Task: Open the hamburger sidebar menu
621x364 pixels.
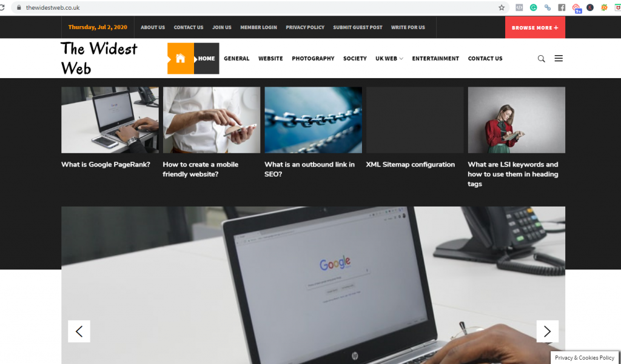Action: click(x=559, y=59)
